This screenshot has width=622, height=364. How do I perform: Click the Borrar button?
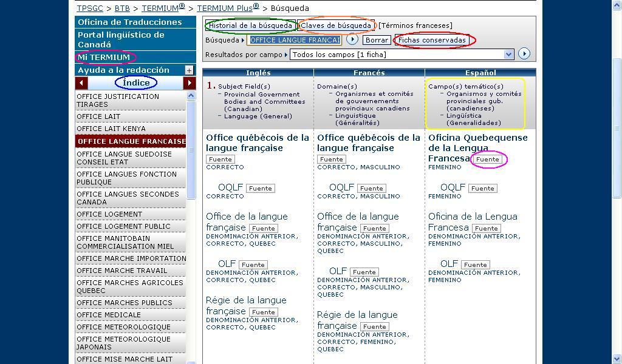[x=377, y=40]
